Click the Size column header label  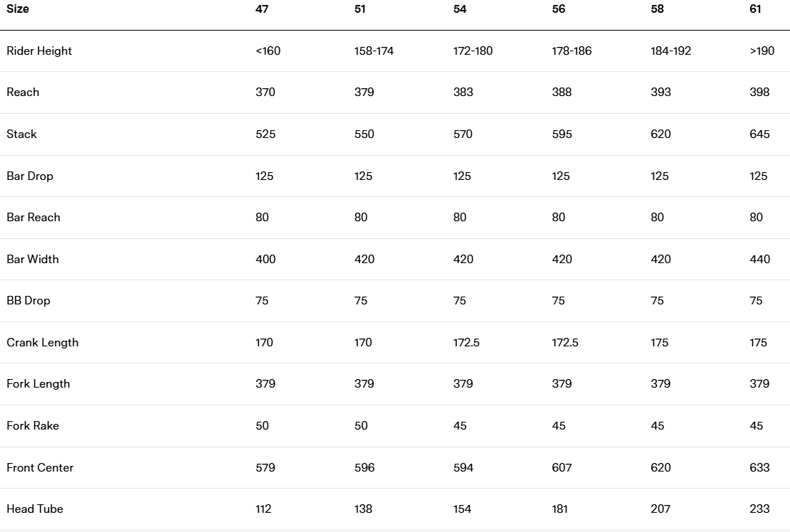(x=17, y=9)
